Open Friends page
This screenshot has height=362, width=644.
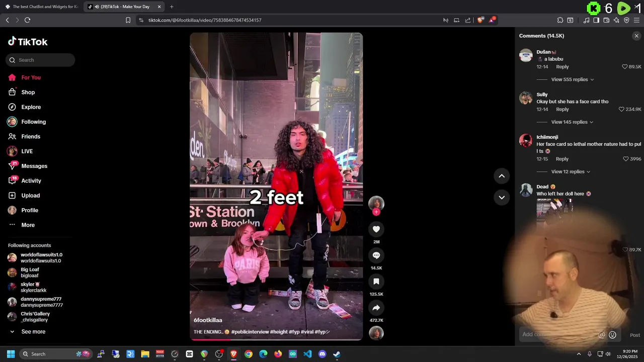[24, 137]
